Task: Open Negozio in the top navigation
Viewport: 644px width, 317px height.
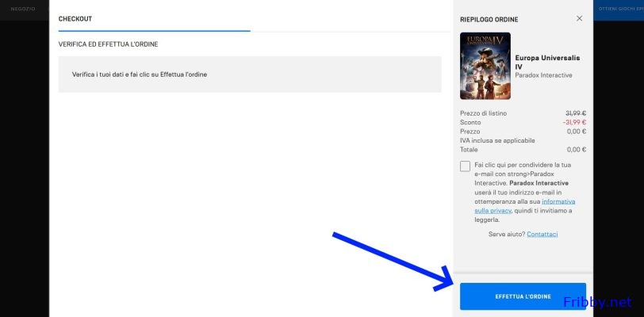Action: click(x=23, y=8)
